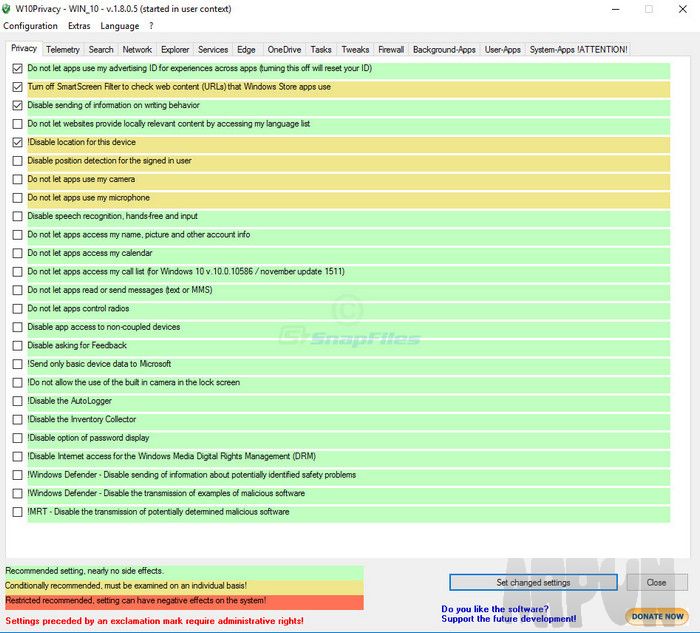Click 'Support the future development!' link
The width and height of the screenshot is (700, 633).
click(508, 619)
